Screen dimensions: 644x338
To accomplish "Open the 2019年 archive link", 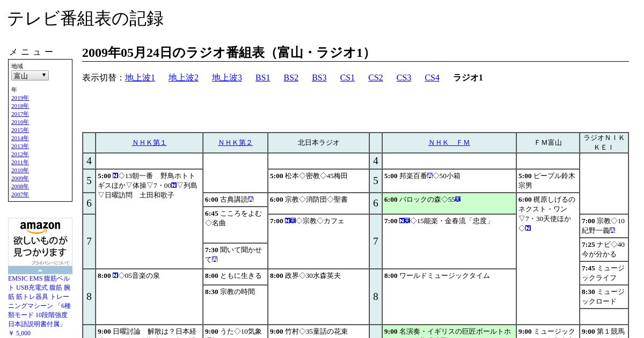I will (20, 98).
